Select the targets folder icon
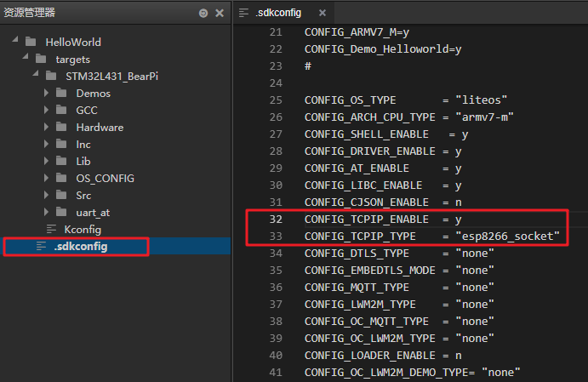The width and height of the screenshot is (588, 382). point(41,59)
